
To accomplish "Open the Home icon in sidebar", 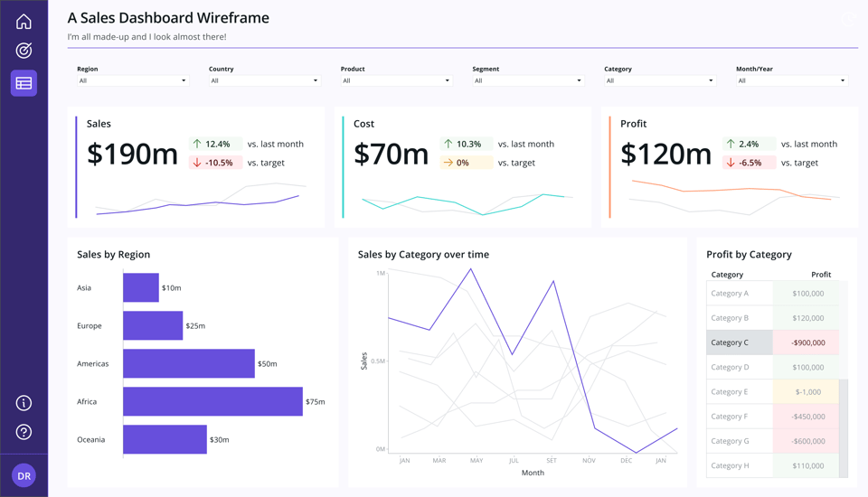I will pos(24,22).
